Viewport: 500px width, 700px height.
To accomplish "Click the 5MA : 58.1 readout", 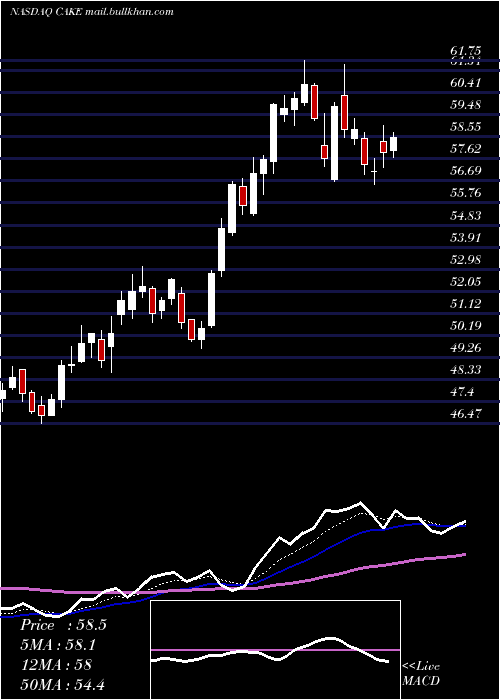I will pos(58,645).
